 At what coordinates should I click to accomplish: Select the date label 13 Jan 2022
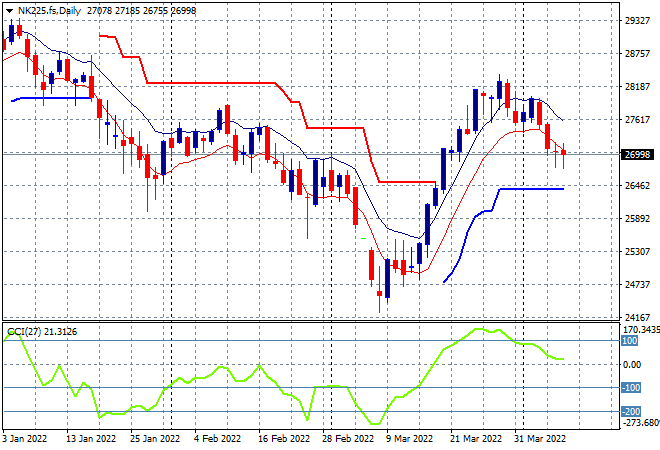tap(91, 439)
